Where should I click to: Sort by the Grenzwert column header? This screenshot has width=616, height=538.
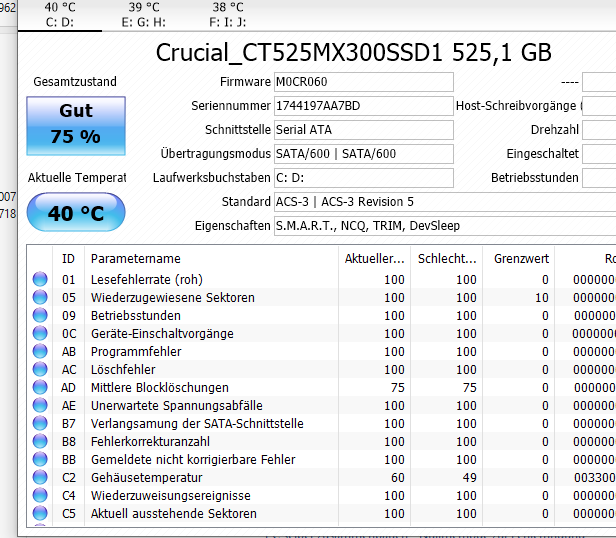pos(519,259)
